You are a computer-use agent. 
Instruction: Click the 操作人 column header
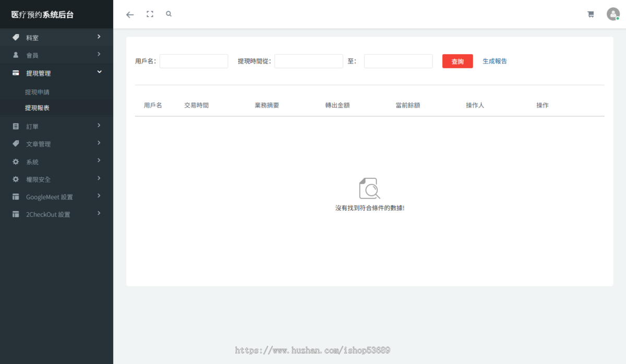(475, 105)
